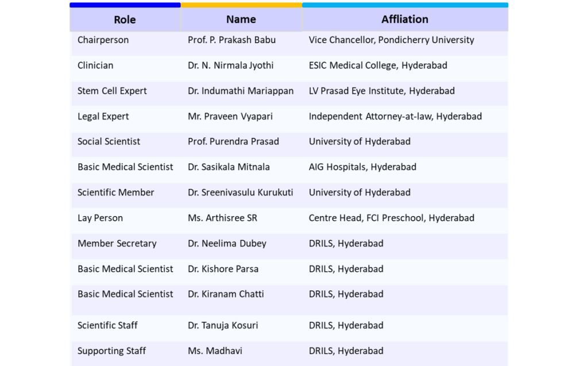Image resolution: width=588 pixels, height=366 pixels.
Task: Click Dr. Kiranam Chatti name
Action: 226,294
